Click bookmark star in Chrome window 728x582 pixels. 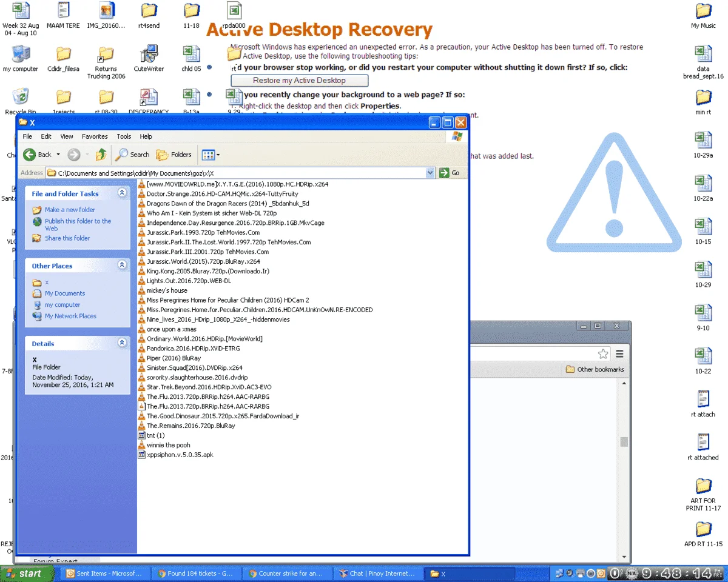(x=603, y=353)
